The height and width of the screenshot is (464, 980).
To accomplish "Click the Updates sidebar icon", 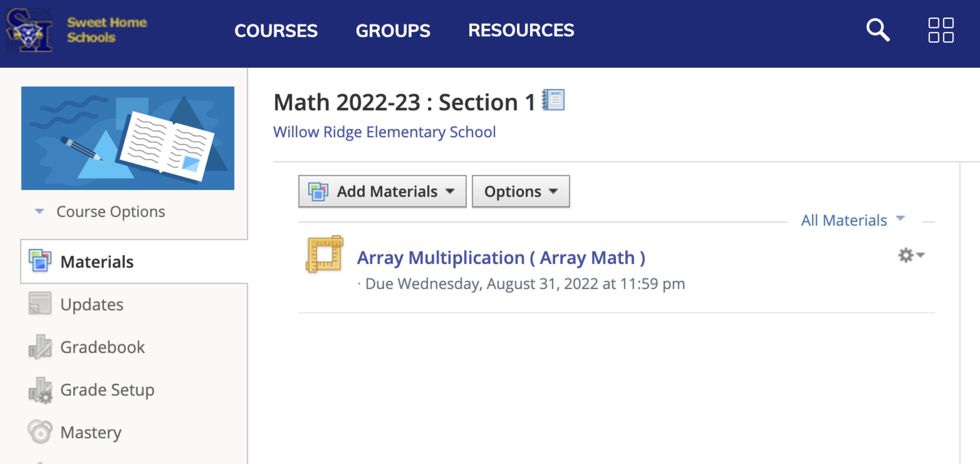I will 40,304.
